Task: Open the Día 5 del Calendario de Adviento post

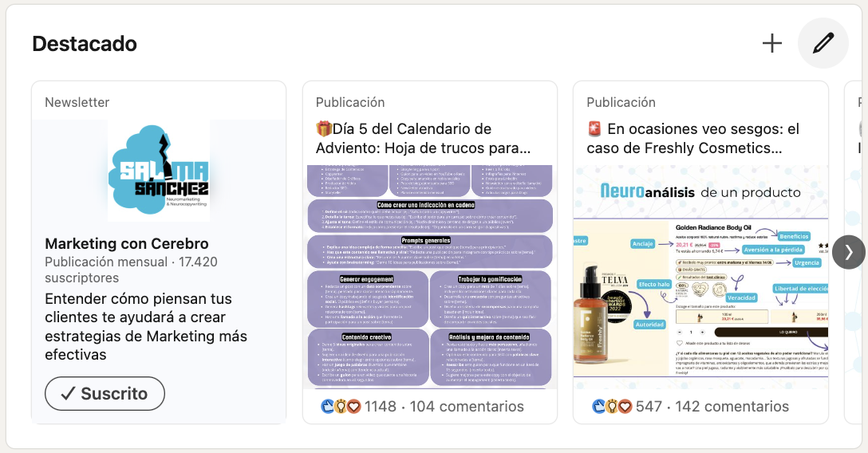Action: click(424, 138)
